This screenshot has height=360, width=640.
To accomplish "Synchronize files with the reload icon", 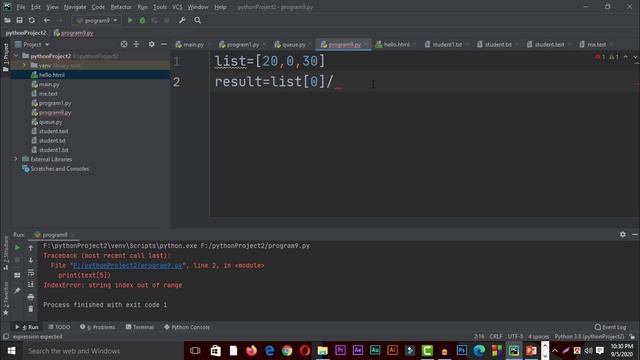I will point(31,20).
